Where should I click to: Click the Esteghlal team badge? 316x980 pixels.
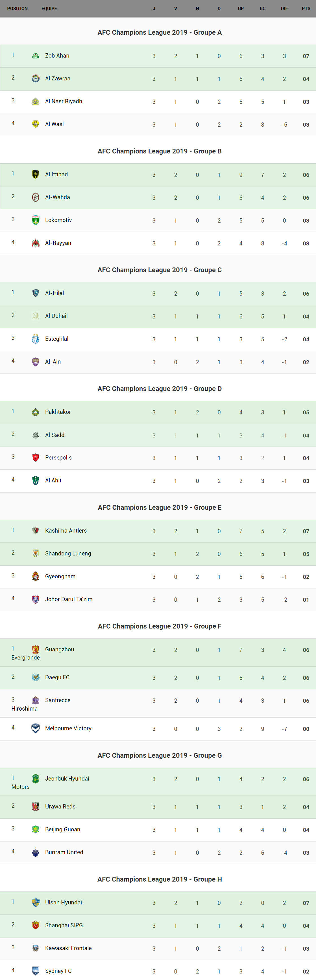pyautogui.click(x=35, y=339)
